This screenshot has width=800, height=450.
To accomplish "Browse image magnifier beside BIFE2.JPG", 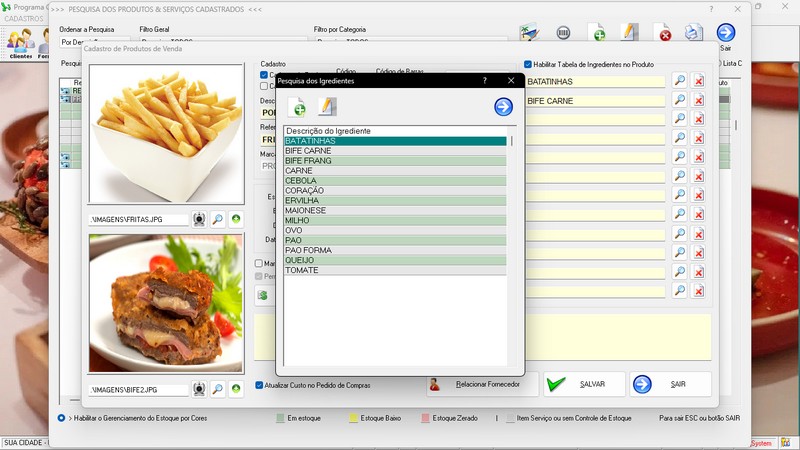I will coord(217,389).
